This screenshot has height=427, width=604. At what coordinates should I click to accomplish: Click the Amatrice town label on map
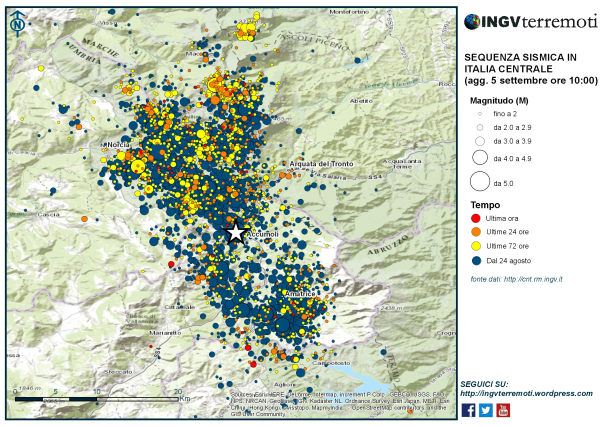tap(300, 294)
